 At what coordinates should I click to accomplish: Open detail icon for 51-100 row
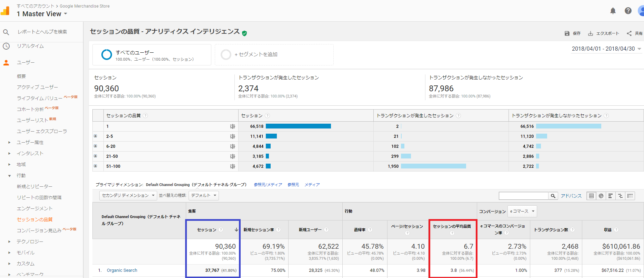click(x=233, y=166)
